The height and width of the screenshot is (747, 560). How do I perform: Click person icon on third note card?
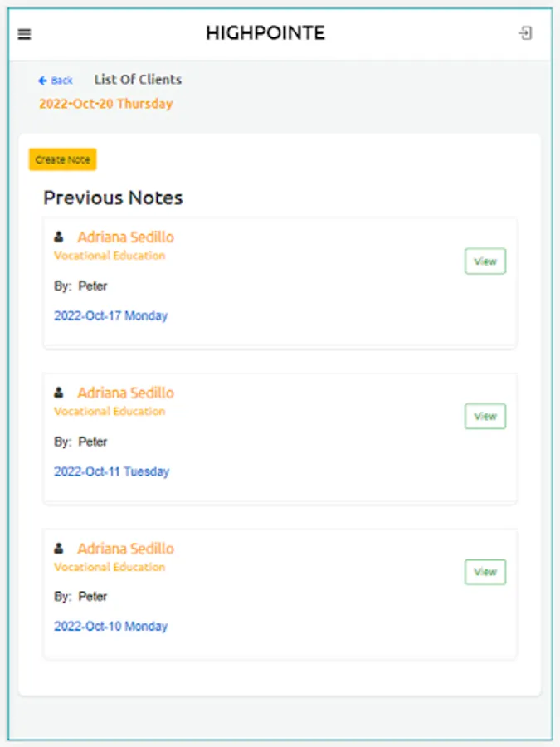point(59,549)
